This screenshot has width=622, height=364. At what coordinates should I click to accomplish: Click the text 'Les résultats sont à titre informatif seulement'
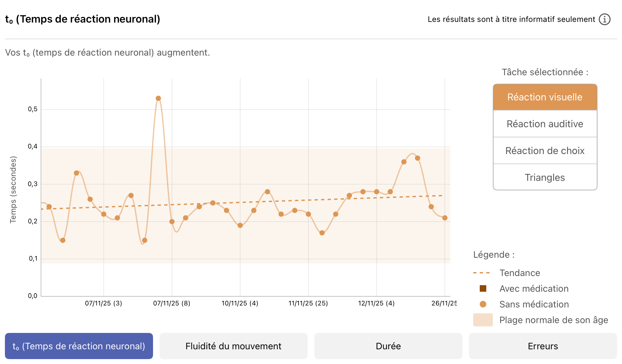[x=511, y=19]
